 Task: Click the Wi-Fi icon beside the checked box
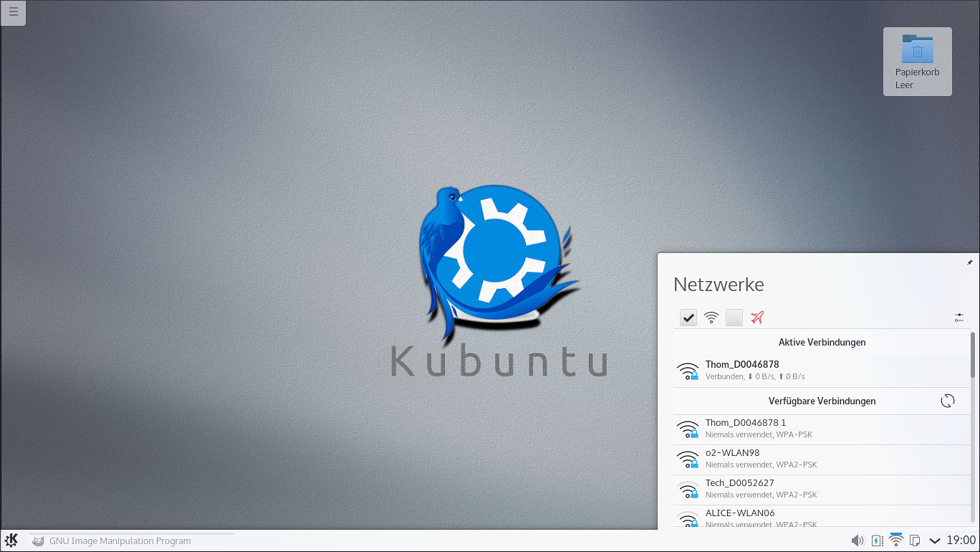coord(711,318)
